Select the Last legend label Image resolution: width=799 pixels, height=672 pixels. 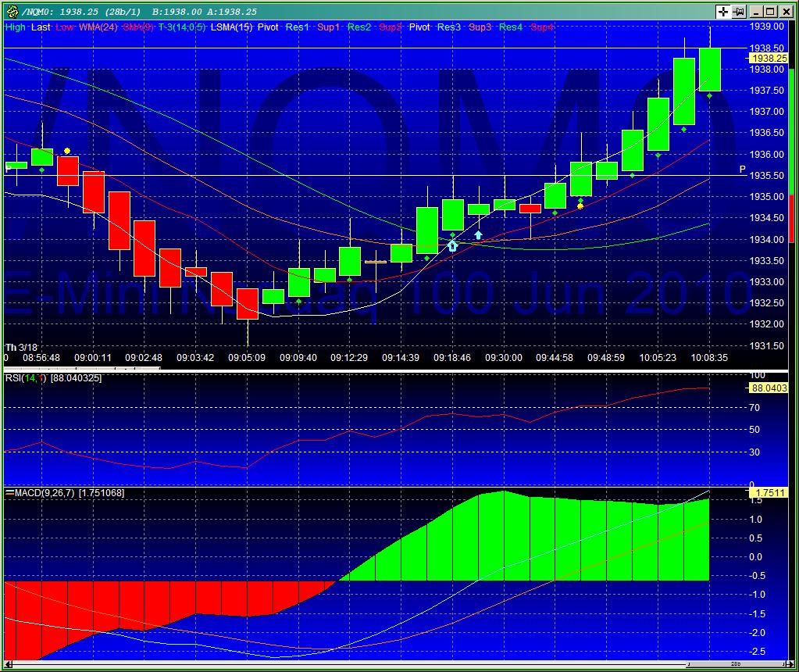click(41, 27)
